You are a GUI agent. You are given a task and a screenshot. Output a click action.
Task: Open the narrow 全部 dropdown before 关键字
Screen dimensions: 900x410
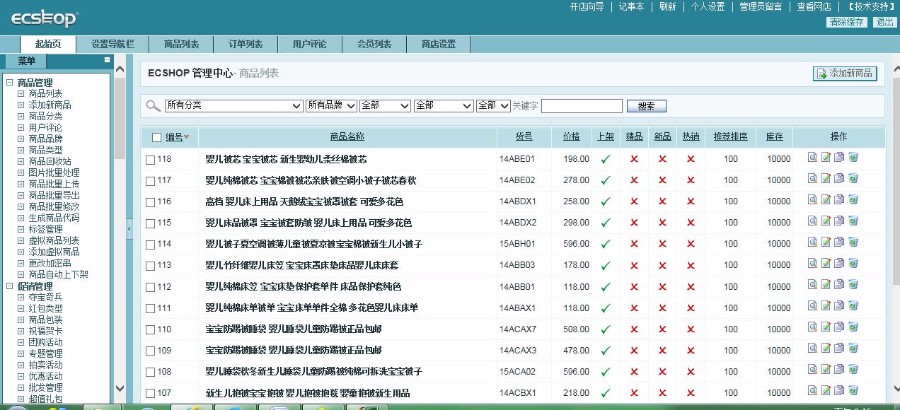[493, 106]
